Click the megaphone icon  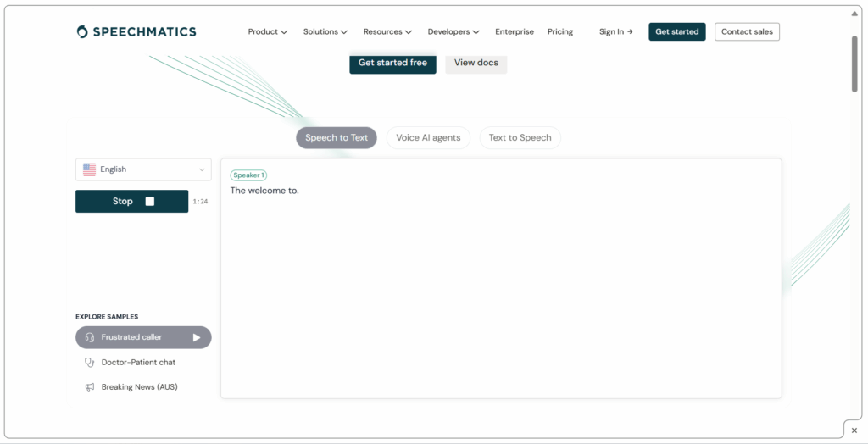click(x=89, y=387)
